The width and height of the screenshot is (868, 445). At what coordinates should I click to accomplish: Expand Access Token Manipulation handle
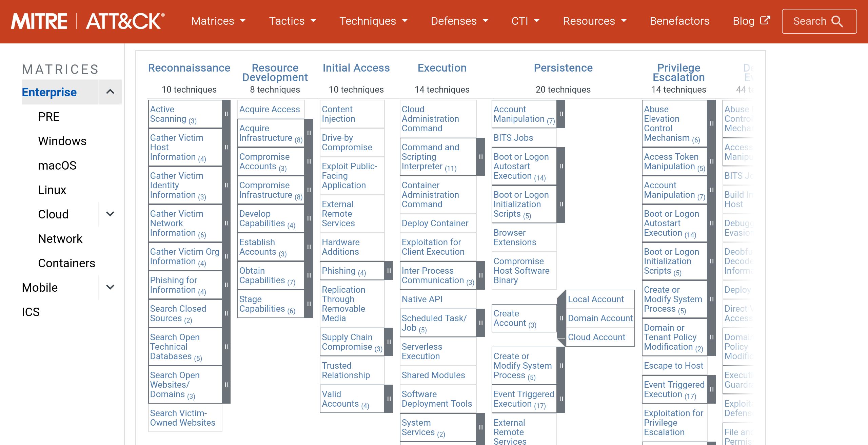click(712, 161)
